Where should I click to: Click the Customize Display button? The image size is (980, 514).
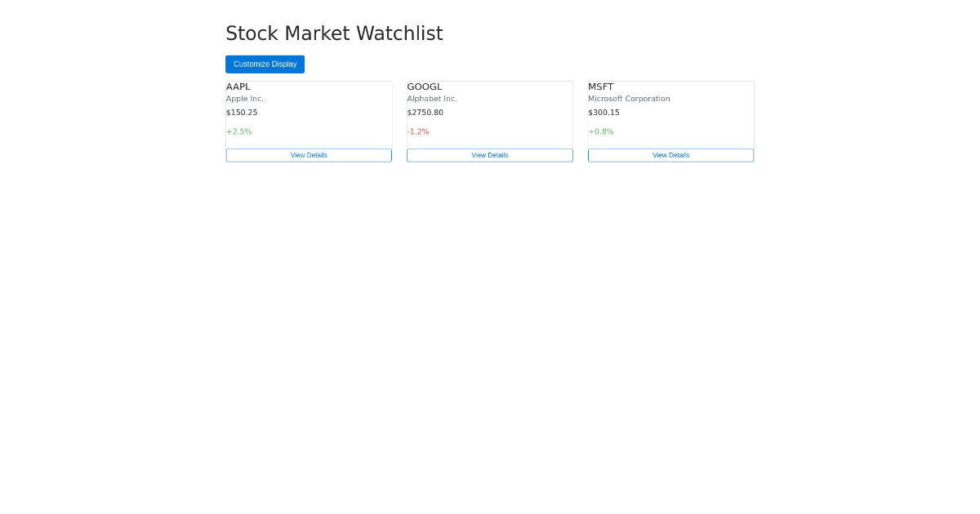[265, 64]
